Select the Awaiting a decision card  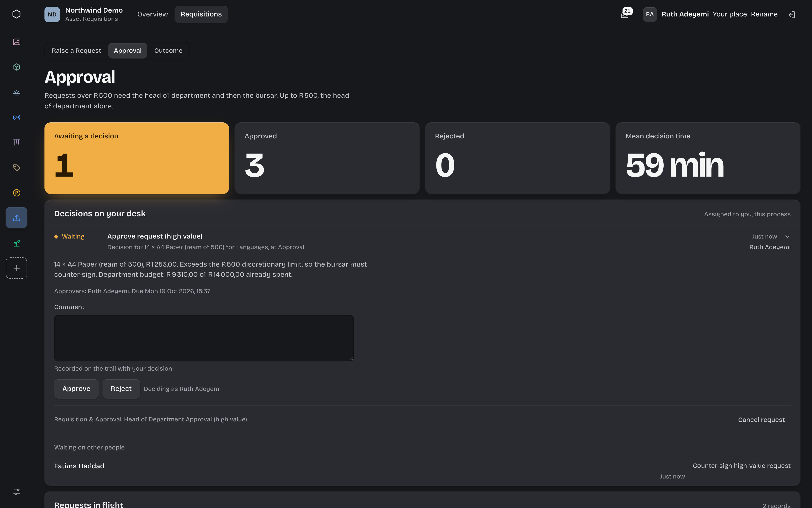tap(137, 158)
